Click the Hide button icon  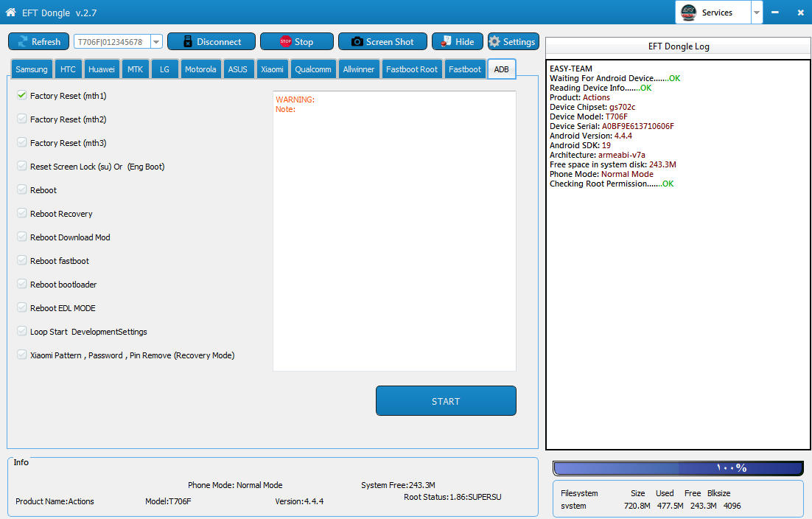click(x=446, y=42)
